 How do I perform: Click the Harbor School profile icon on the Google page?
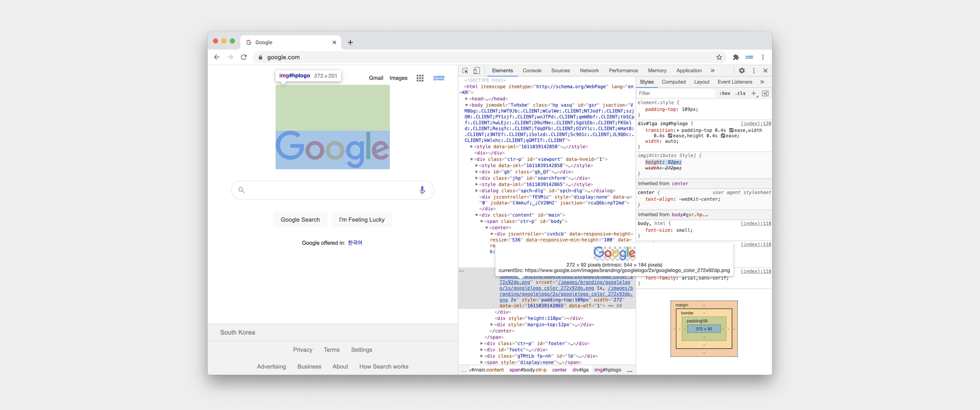click(x=439, y=78)
